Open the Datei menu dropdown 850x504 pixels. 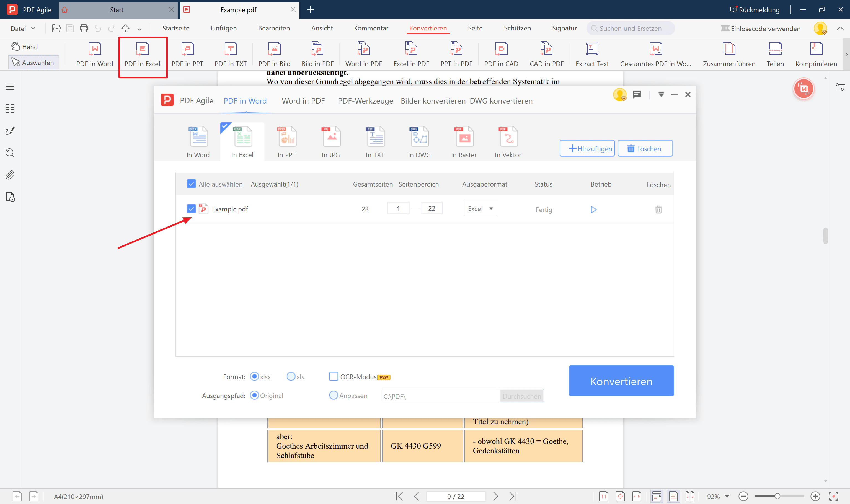coord(23,28)
